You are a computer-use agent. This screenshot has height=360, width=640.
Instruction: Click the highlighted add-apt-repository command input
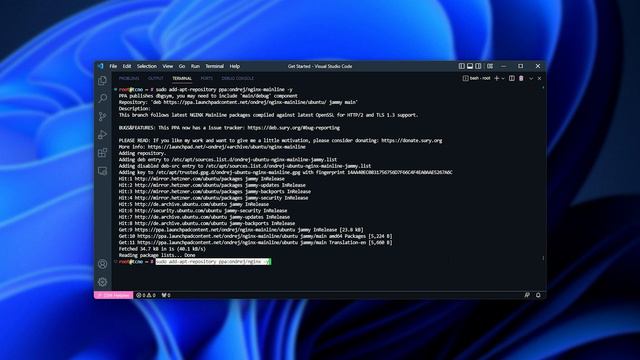(x=213, y=262)
